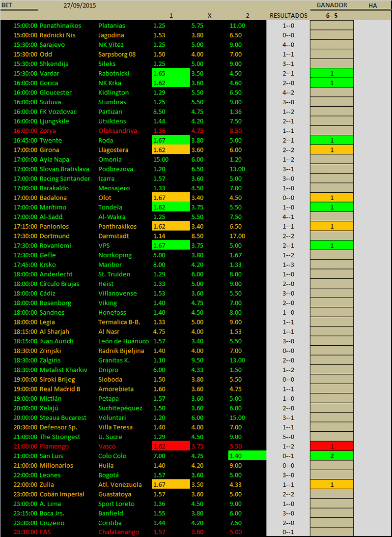Select green 1.62 odds for Marítimo
The height and width of the screenshot is (537, 392).
point(170,207)
